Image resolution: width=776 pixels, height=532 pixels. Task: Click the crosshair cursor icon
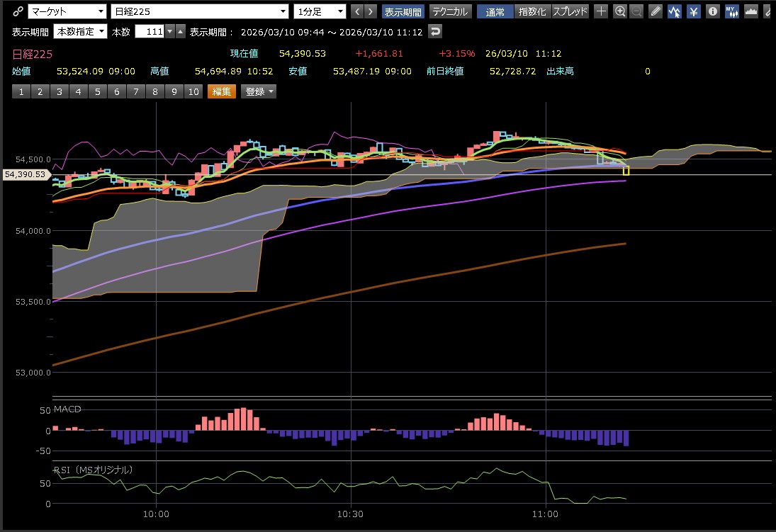[601, 11]
